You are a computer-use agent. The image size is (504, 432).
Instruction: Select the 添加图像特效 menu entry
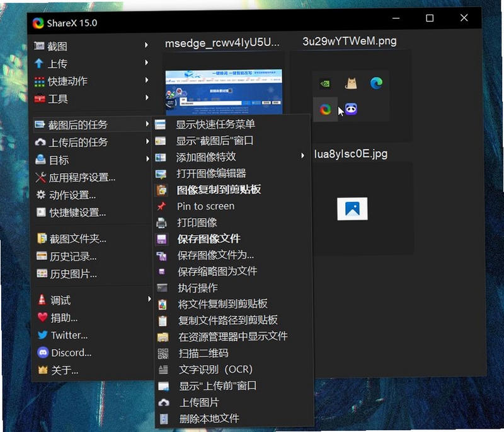206,157
